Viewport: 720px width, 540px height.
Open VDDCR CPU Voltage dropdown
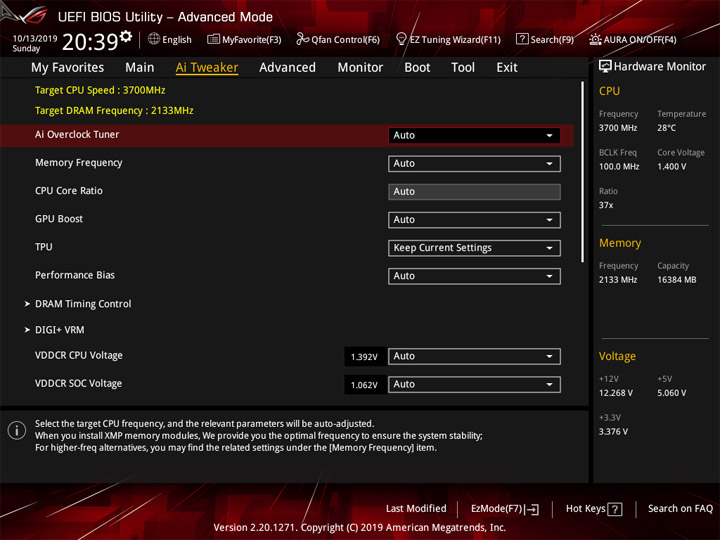pyautogui.click(x=474, y=356)
